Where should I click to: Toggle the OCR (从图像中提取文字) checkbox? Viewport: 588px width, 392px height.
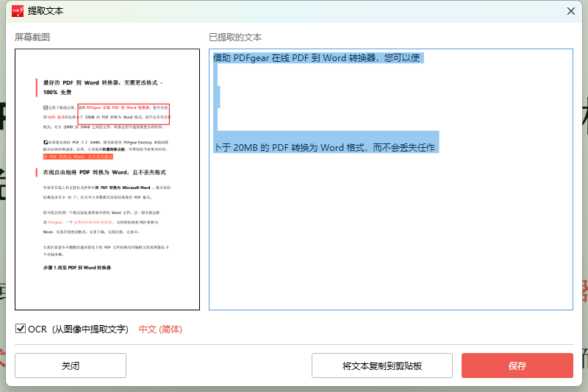click(21, 329)
